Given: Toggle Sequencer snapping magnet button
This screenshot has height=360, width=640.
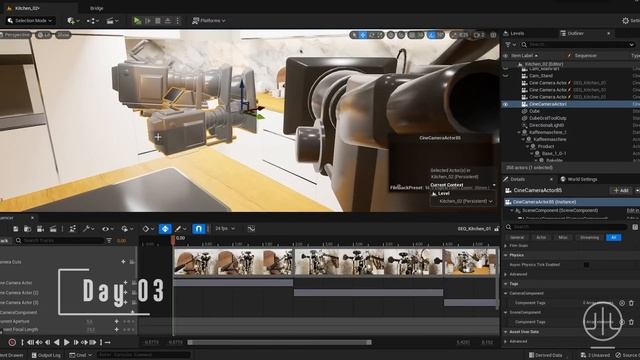Looking at the screenshot, I should pos(198,229).
